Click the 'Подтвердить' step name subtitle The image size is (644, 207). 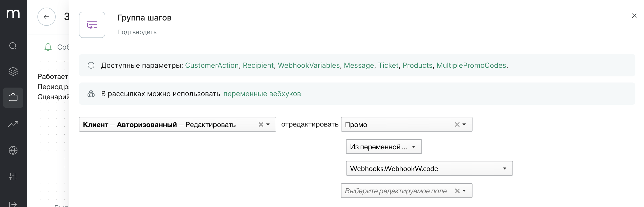[x=137, y=32]
